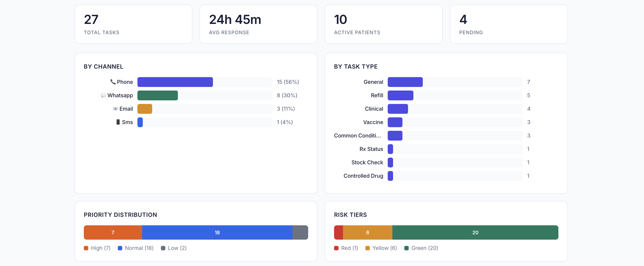
Task: Expand the BY CHANNEL panel header
Action: point(103,67)
